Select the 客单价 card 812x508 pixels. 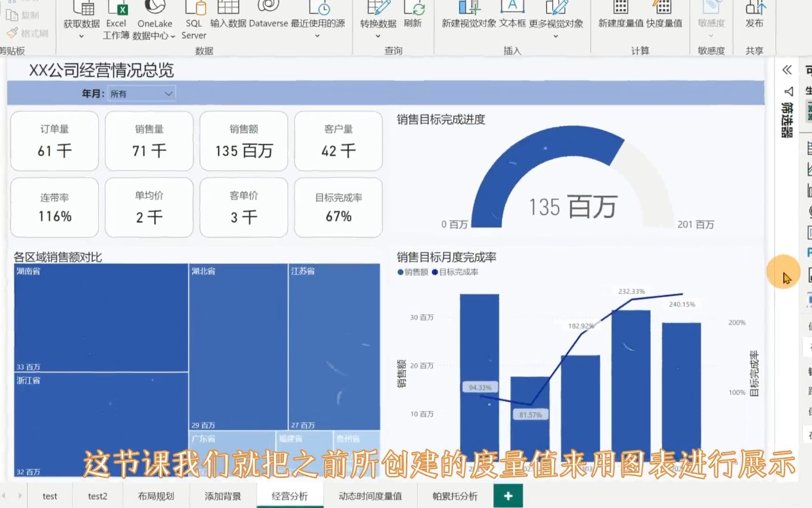244,207
